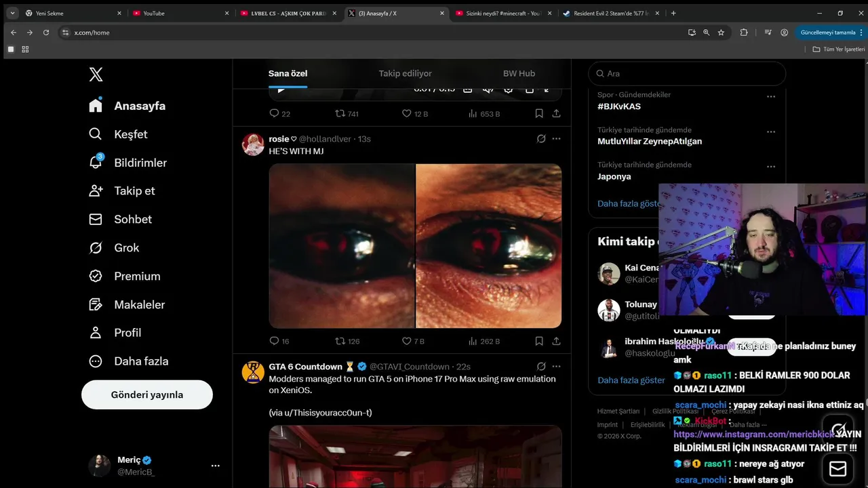Screen dimensions: 868x488
Task: Open Grok icon on GTA 6 Countdown post
Action: point(541,366)
